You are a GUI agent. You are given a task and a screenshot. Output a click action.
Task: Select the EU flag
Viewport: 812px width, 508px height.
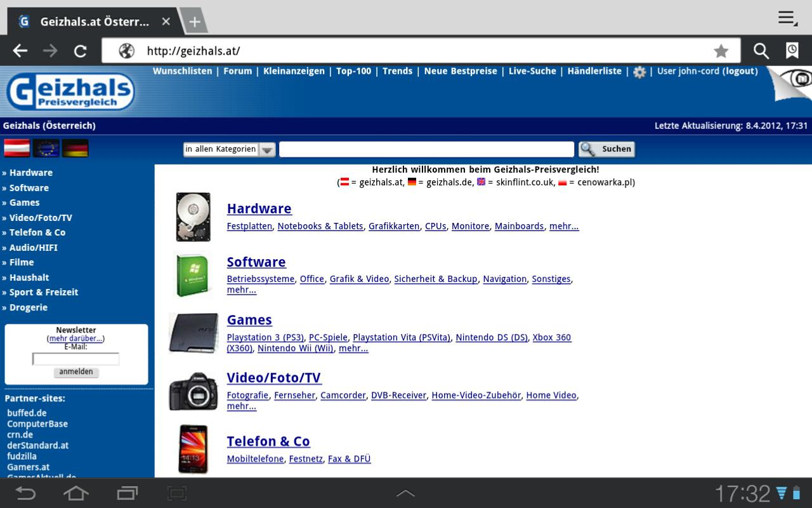point(46,148)
